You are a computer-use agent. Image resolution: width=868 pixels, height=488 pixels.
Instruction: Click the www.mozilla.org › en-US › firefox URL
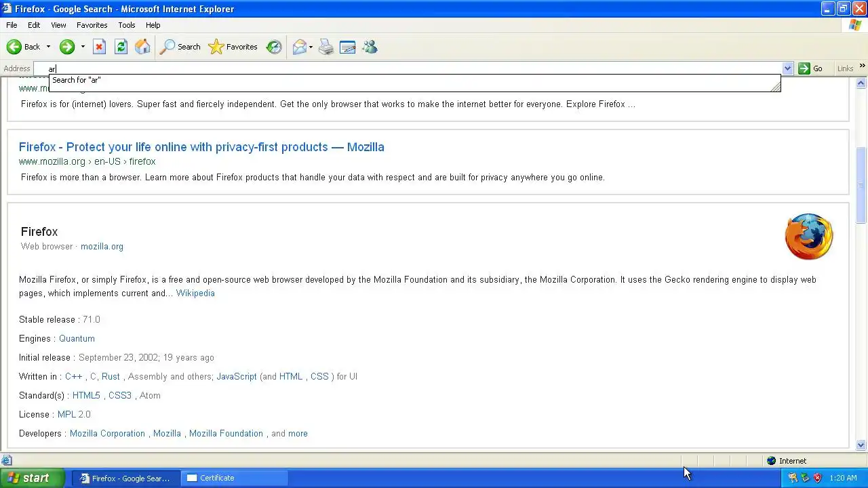(87, 161)
